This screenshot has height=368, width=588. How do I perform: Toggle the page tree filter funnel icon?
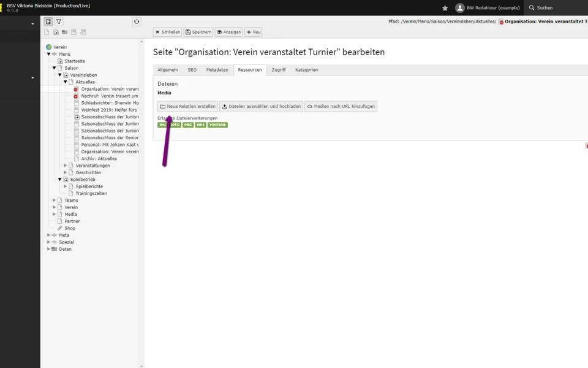59,21
